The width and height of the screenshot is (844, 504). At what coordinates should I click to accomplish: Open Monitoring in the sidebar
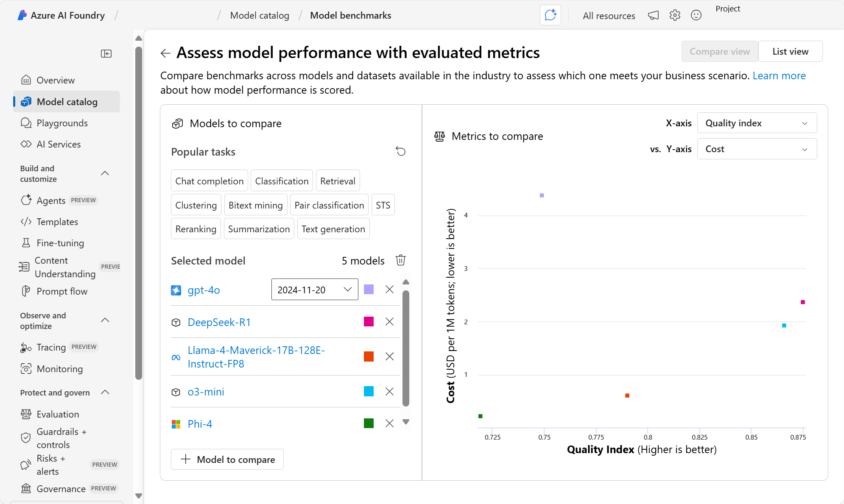tap(67, 369)
